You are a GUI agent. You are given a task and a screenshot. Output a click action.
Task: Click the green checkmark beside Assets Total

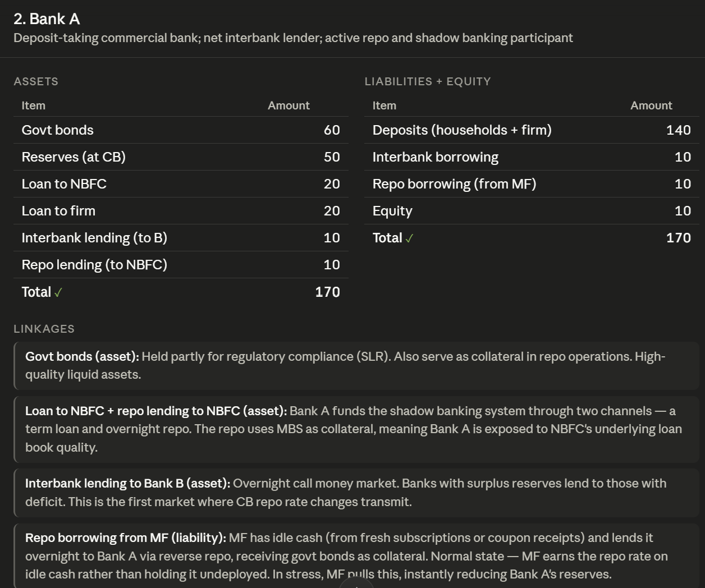click(58, 293)
